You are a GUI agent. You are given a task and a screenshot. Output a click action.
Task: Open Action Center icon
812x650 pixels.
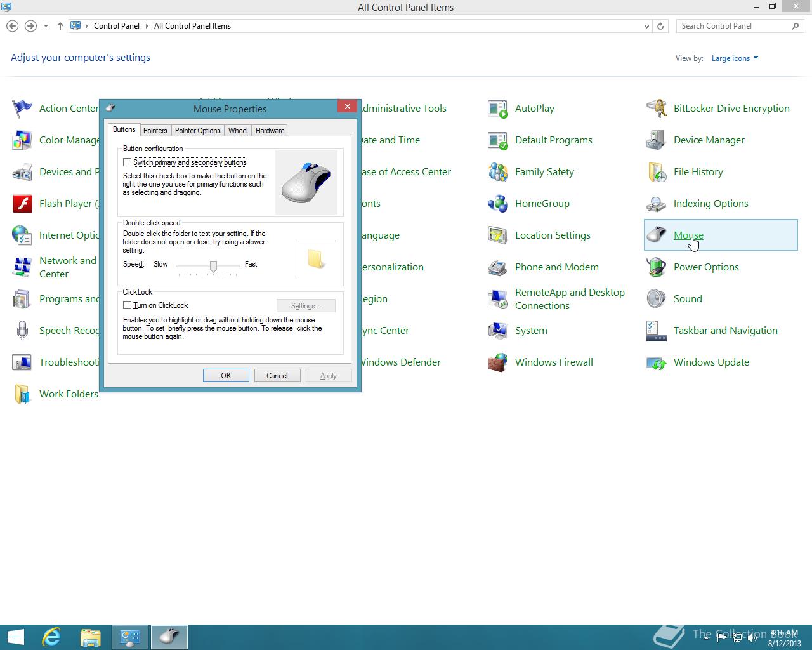[x=22, y=109]
